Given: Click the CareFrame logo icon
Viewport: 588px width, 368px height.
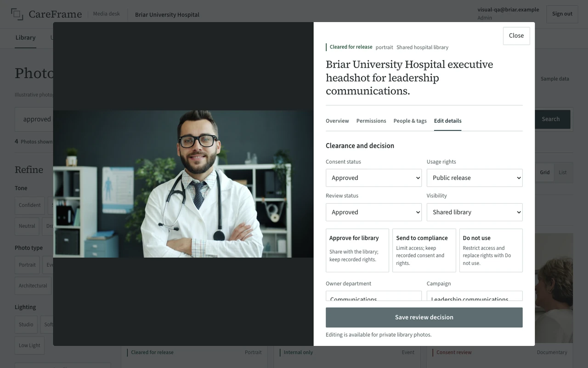Looking at the screenshot, I should 17,14.
